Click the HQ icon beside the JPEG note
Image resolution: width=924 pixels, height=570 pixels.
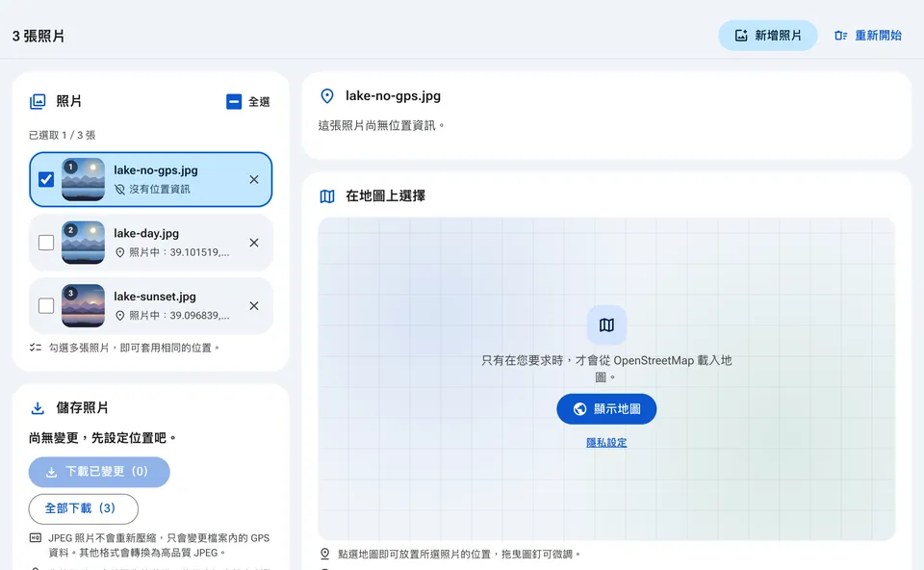(36, 537)
